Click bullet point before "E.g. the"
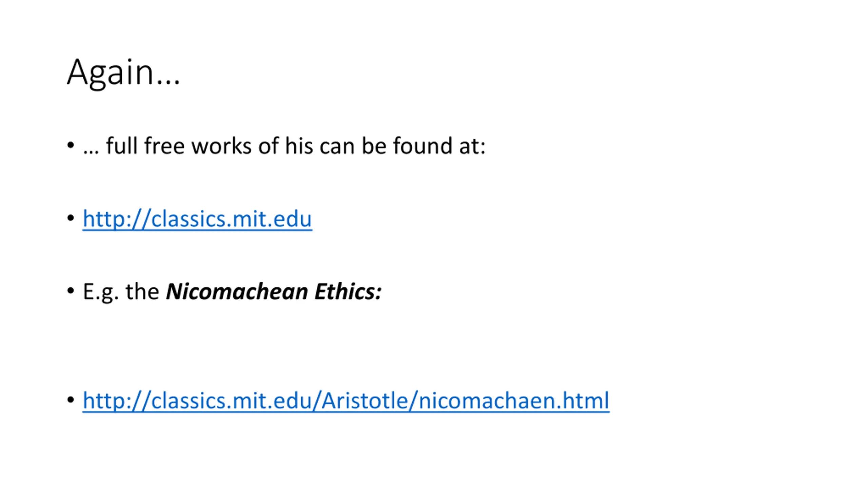This screenshot has width=868, height=488. [x=71, y=291]
